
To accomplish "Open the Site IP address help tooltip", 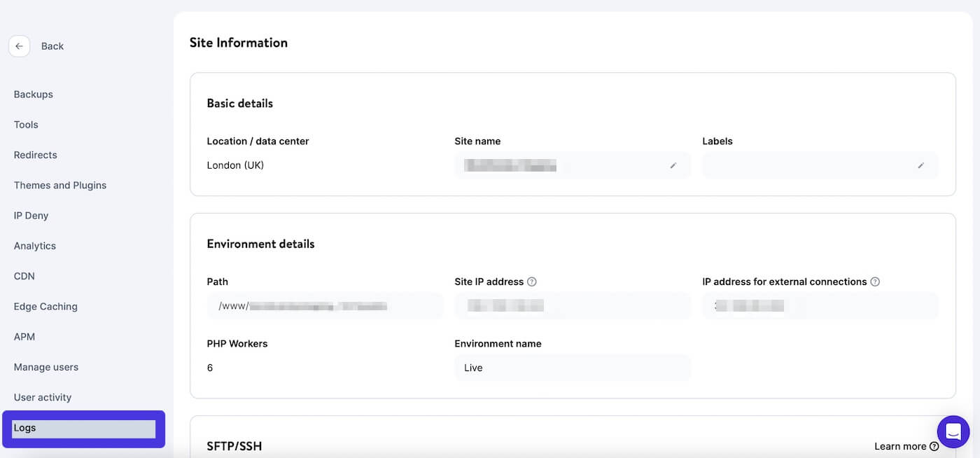I will tap(531, 281).
